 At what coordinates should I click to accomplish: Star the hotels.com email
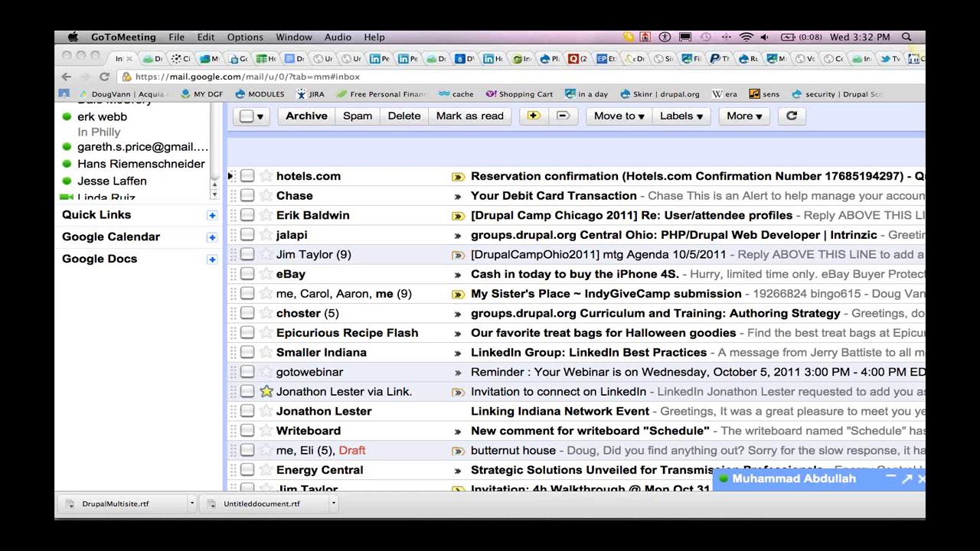tap(266, 176)
